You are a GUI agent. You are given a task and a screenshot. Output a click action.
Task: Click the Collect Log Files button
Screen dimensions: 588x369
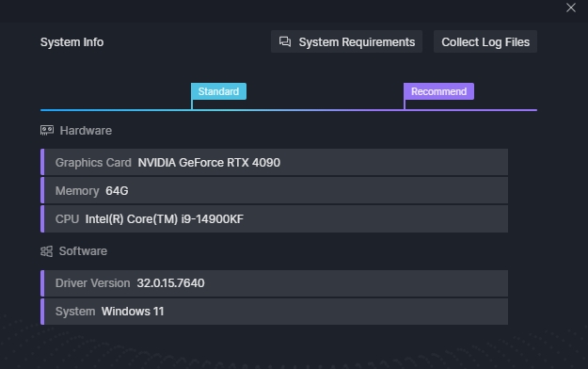coord(485,41)
